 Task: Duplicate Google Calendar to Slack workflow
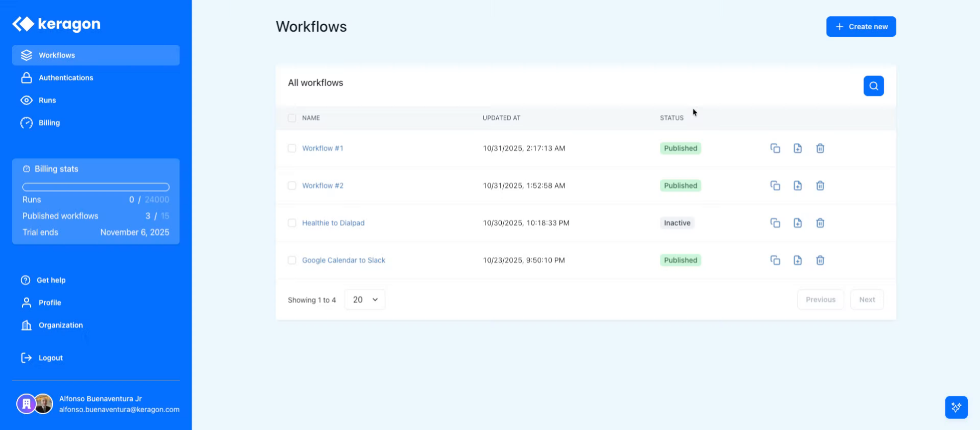pos(775,260)
